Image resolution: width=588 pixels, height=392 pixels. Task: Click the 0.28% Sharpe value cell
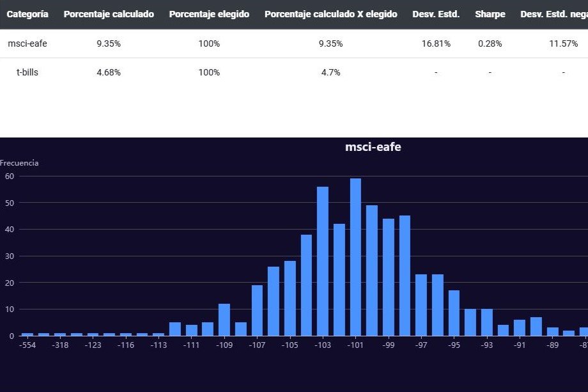coord(490,43)
